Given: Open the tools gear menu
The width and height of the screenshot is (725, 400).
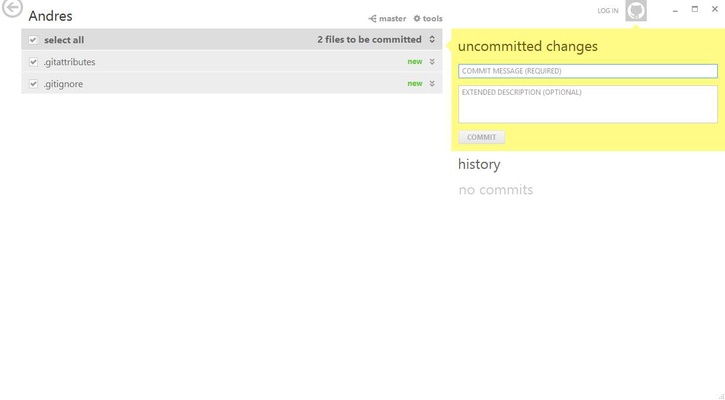Looking at the screenshot, I should click(428, 18).
